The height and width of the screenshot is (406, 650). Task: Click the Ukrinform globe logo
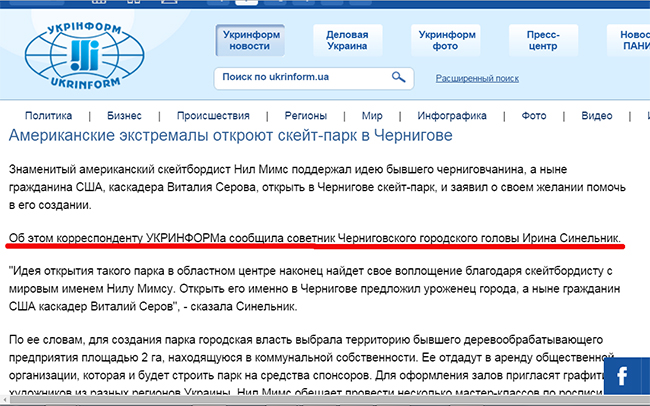(x=90, y=48)
